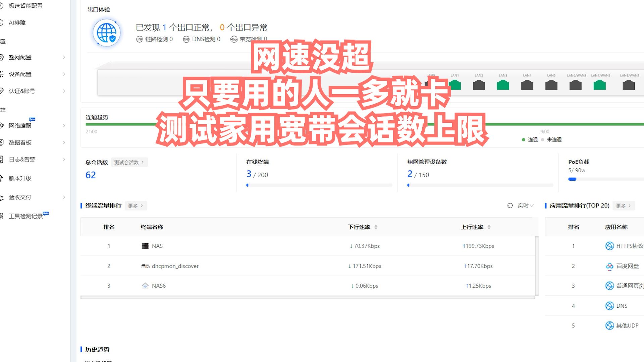Click the terminal table vertical scrollbar
This screenshot has height=362, width=644.
pyautogui.click(x=537, y=266)
